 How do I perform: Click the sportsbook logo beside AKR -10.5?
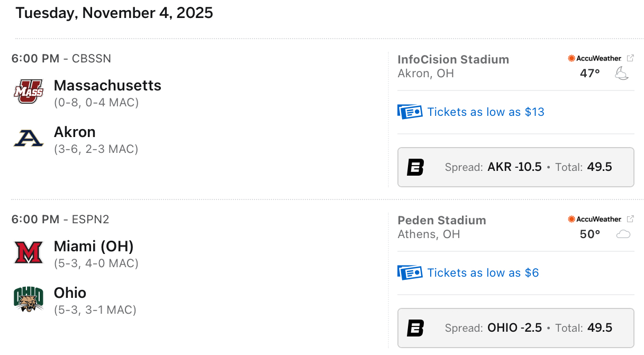pos(415,167)
